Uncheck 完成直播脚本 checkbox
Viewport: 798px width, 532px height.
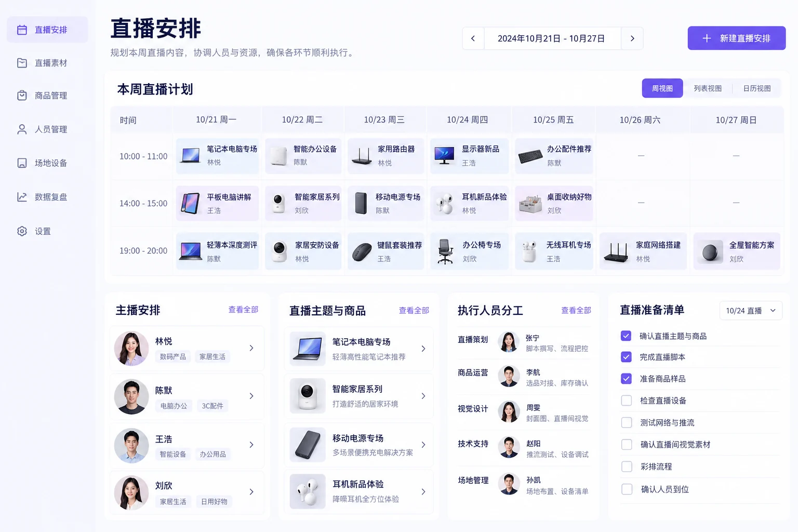[626, 357]
